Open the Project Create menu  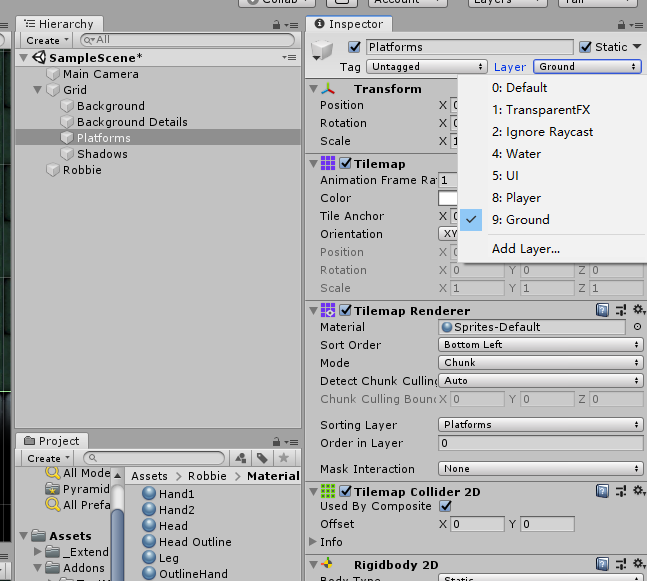tap(47, 458)
